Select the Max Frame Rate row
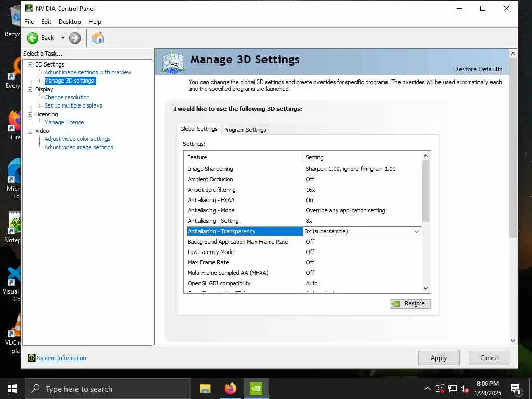The height and width of the screenshot is (399, 532). coord(304,262)
